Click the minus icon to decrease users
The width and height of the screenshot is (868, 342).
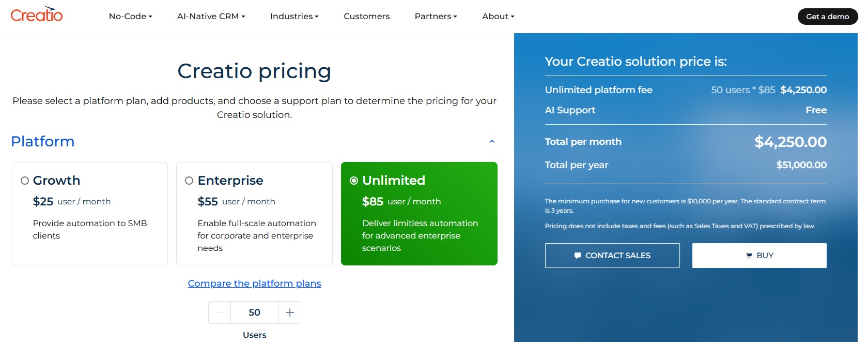(219, 313)
